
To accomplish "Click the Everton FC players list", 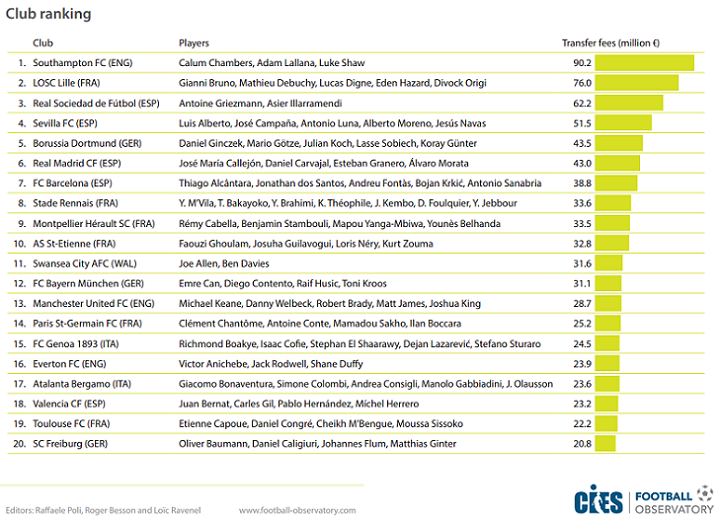I will [247, 364].
